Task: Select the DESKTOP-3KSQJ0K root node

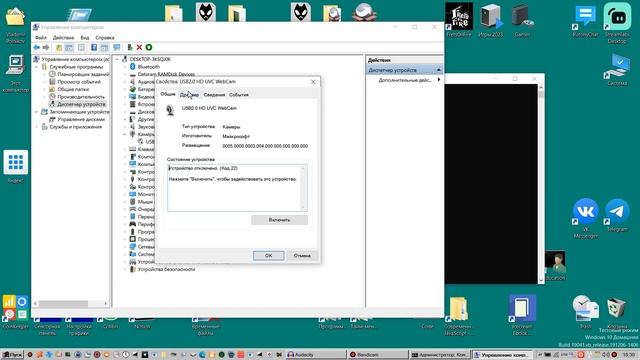Action: [x=150, y=59]
